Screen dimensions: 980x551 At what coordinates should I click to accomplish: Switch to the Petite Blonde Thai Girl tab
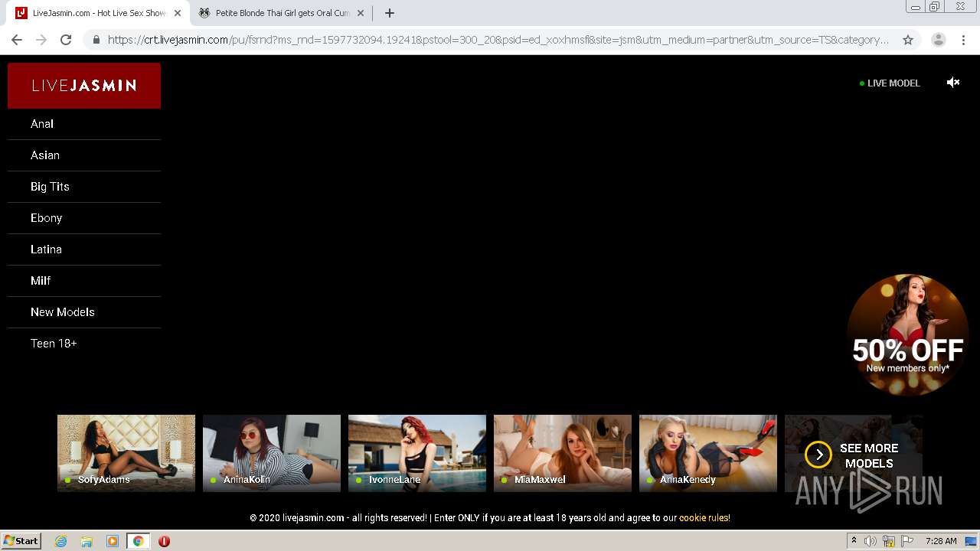[281, 13]
